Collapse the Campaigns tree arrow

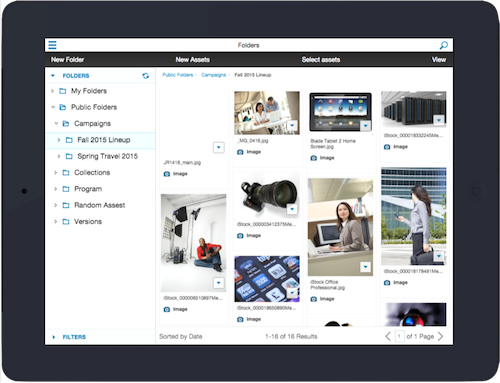pyautogui.click(x=56, y=123)
